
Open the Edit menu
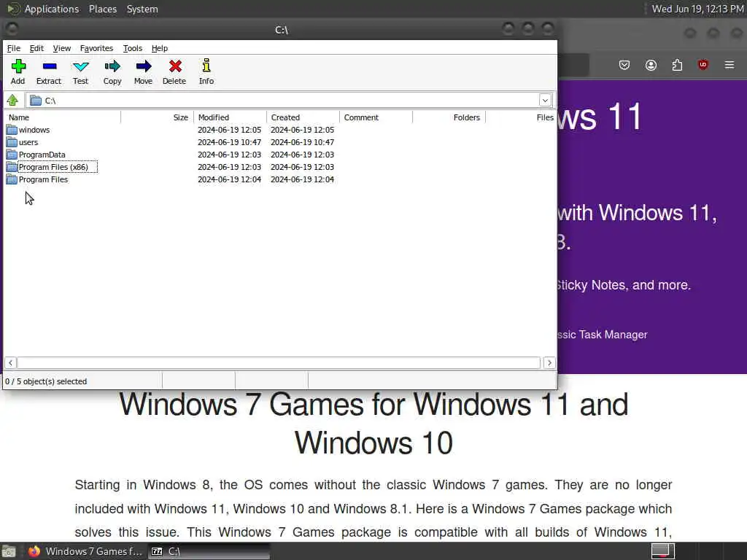click(36, 48)
